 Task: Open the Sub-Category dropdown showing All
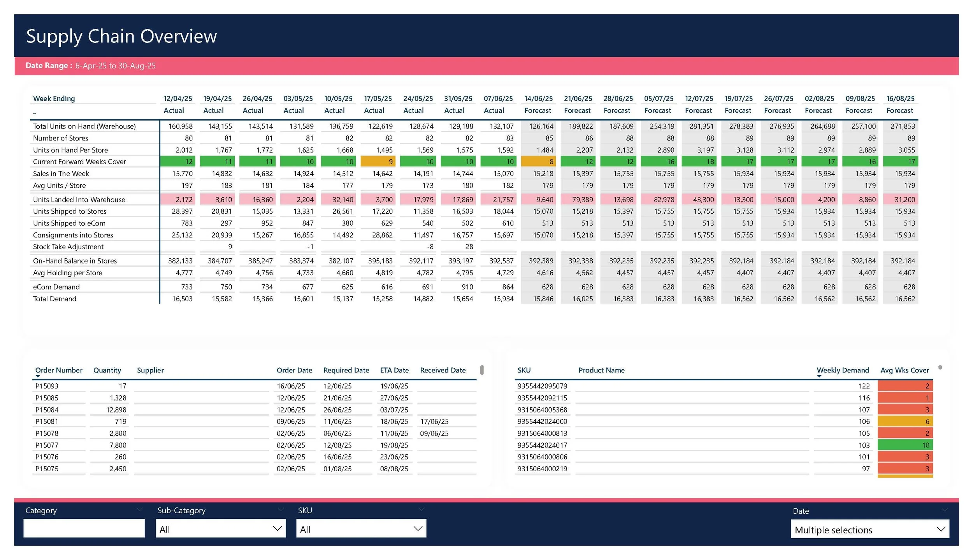click(x=220, y=529)
